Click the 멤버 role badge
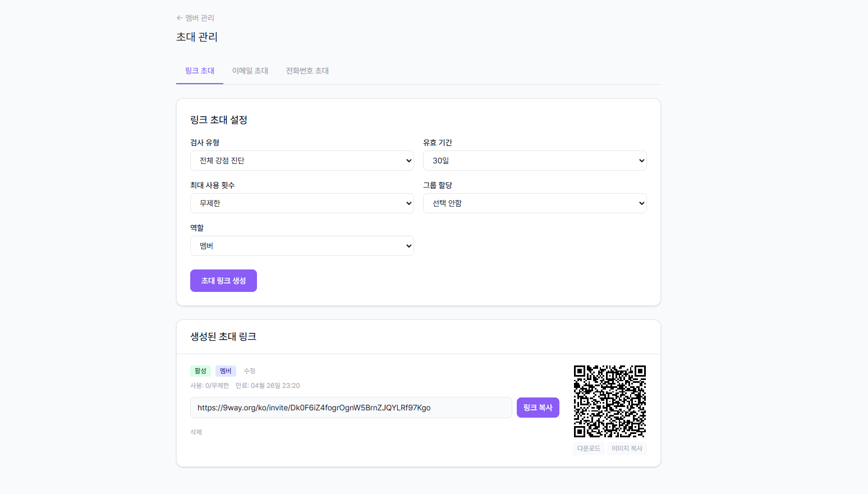868x494 pixels. pos(226,370)
